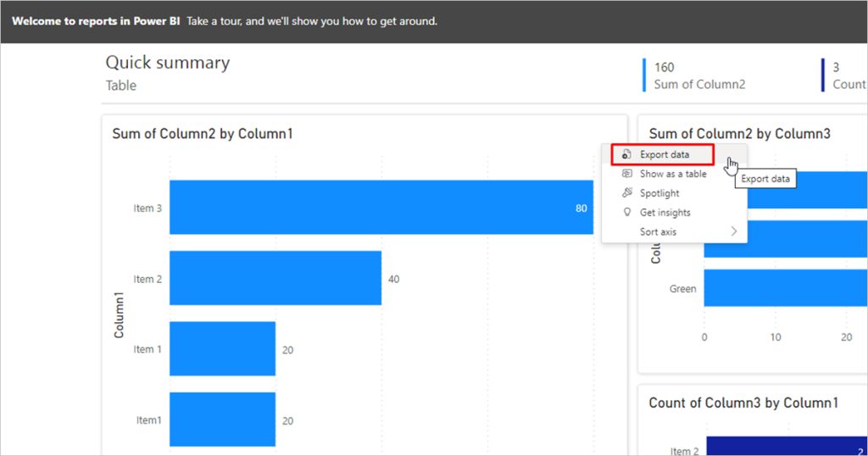The width and height of the screenshot is (868, 456).
Task: Click the Show as a table icon
Action: pyautogui.click(x=626, y=174)
